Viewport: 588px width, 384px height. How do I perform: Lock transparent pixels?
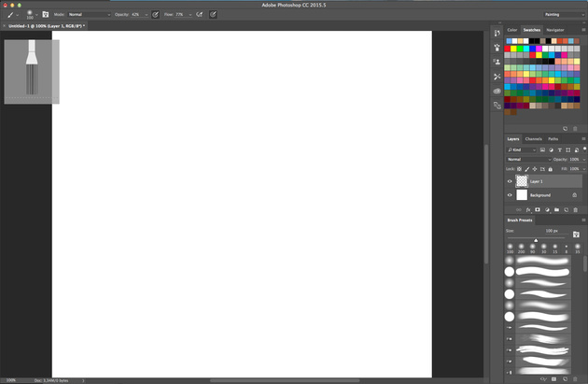[x=519, y=169]
